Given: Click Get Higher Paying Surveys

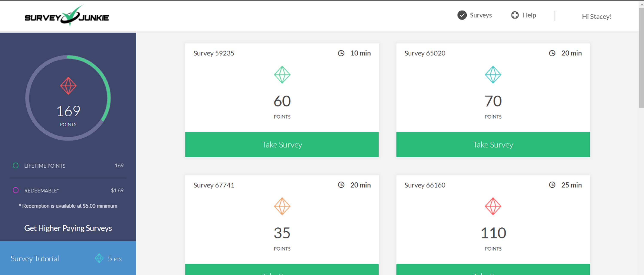Looking at the screenshot, I should coord(68,228).
